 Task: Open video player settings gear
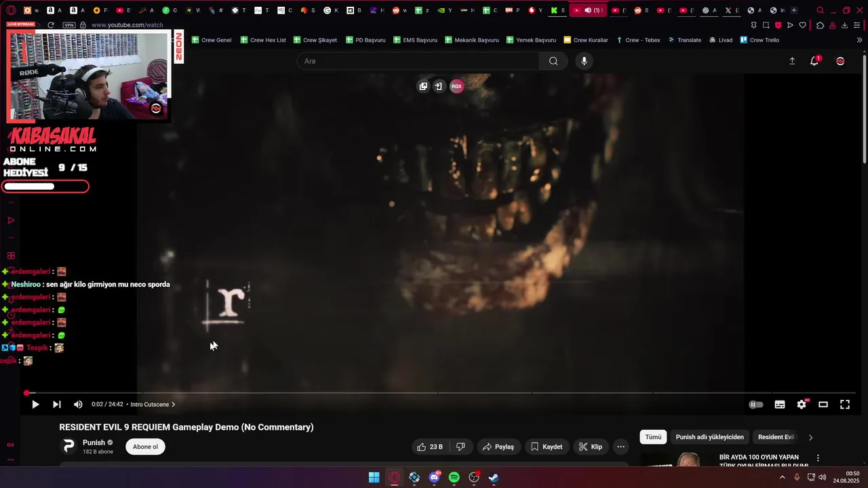[x=802, y=405]
